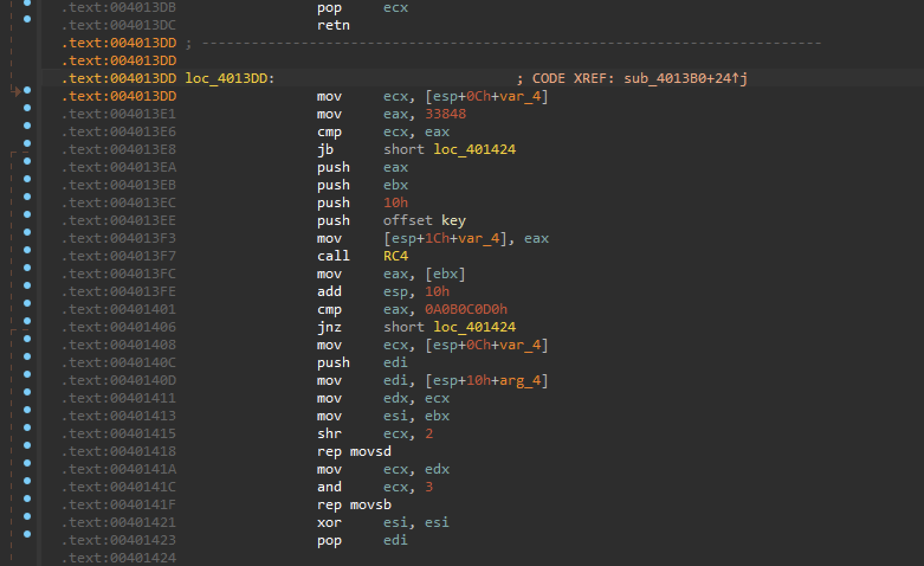Viewport: 924px width, 566px height.
Task: Jump to loc_401424 from the jnz instruction
Action: pyautogui.click(x=474, y=327)
